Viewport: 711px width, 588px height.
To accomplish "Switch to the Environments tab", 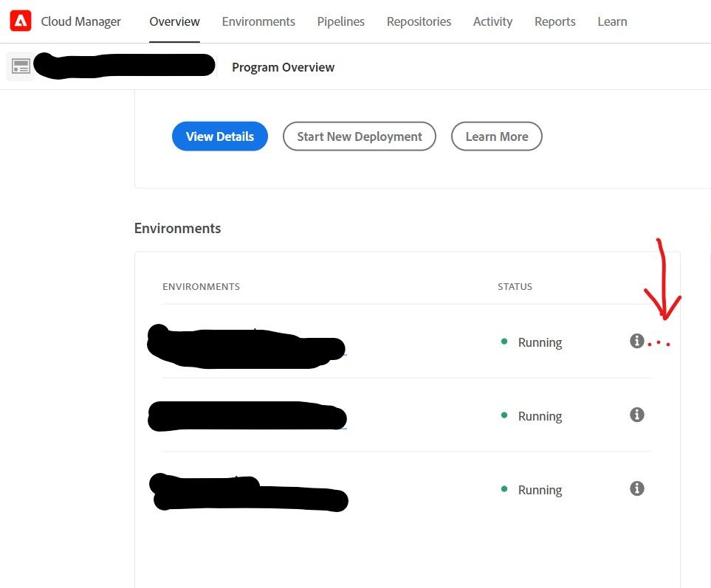I will pyautogui.click(x=258, y=21).
